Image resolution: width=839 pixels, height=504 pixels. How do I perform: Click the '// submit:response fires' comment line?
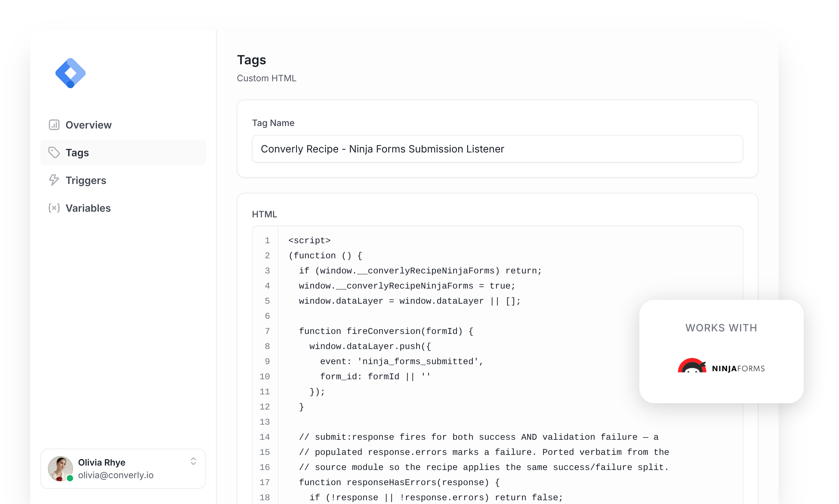478,437
